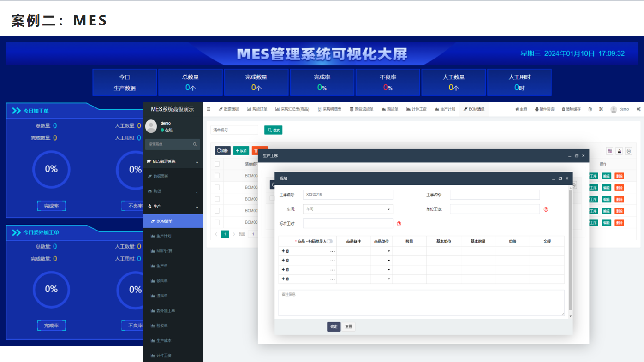Check the select-all checkbox in BOM list header
This screenshot has height=362, width=644.
217,163
